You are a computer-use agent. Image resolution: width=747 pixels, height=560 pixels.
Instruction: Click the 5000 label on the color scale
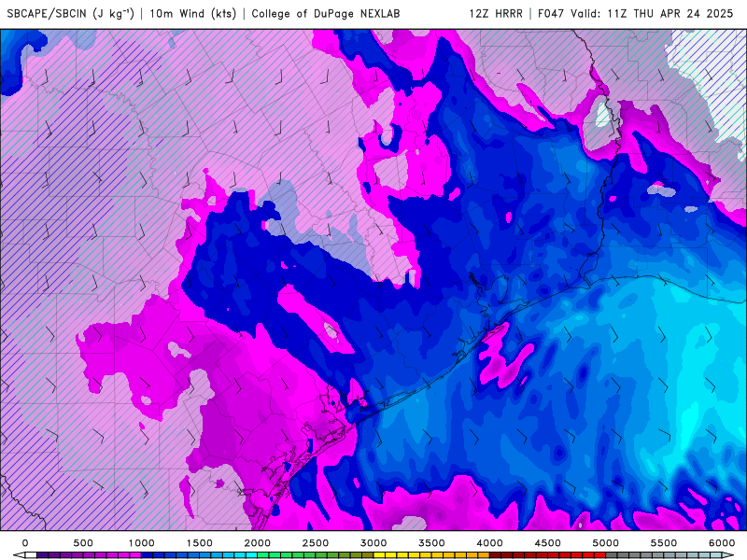tap(605, 543)
